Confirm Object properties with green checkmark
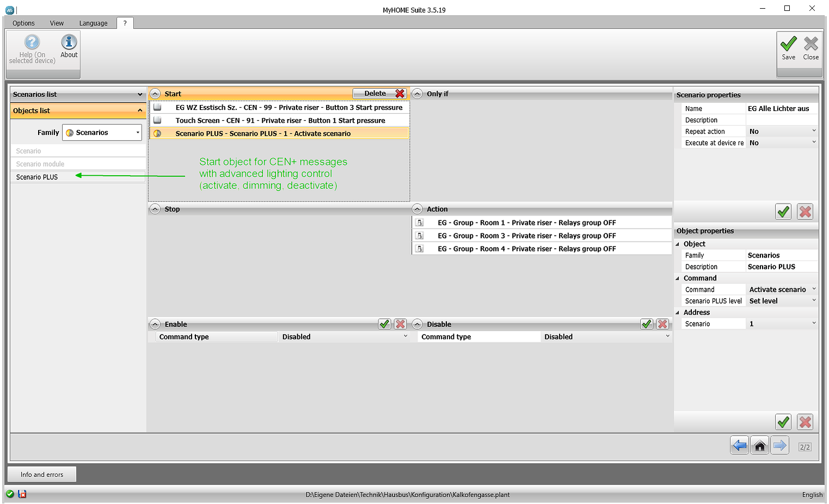 click(783, 422)
